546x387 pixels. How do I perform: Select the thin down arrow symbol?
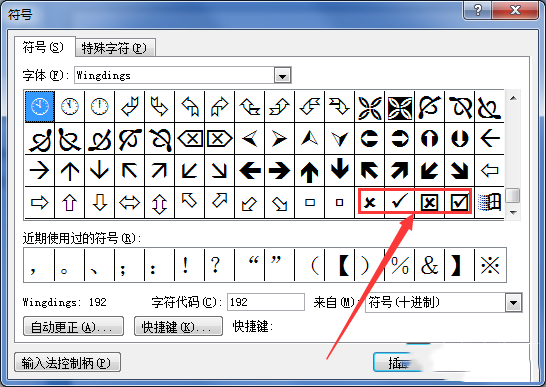[100, 171]
